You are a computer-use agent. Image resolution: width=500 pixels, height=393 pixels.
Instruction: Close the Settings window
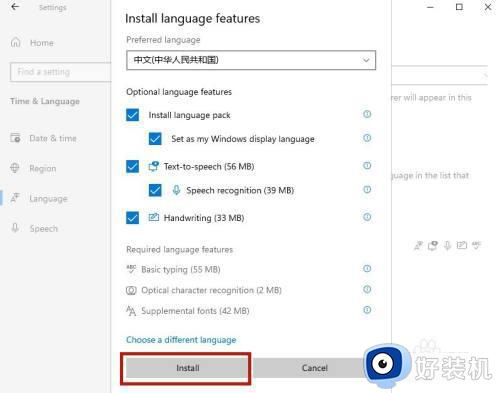[x=488, y=7]
